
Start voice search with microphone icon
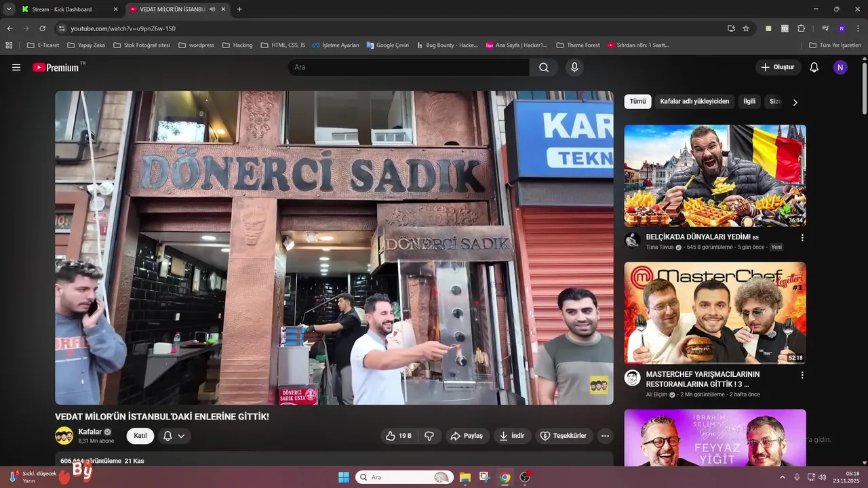tap(574, 67)
